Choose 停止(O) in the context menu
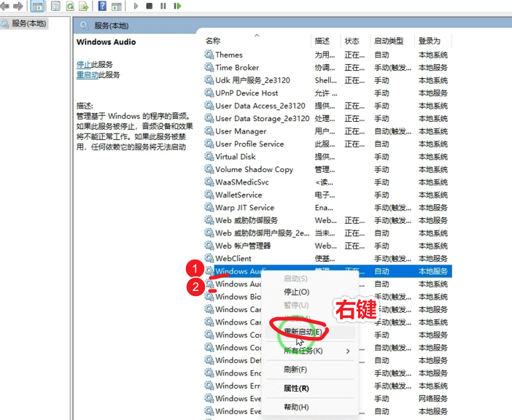 297,292
